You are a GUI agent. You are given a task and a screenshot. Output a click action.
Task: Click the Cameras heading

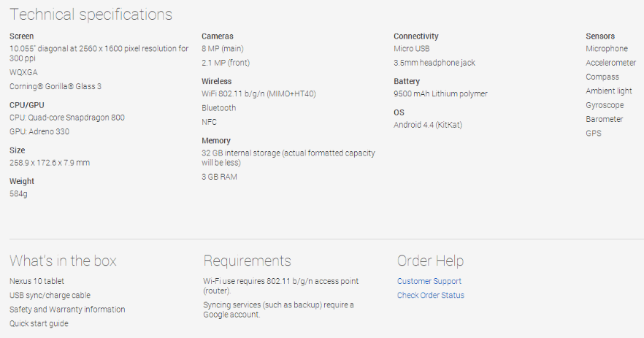pyautogui.click(x=218, y=37)
